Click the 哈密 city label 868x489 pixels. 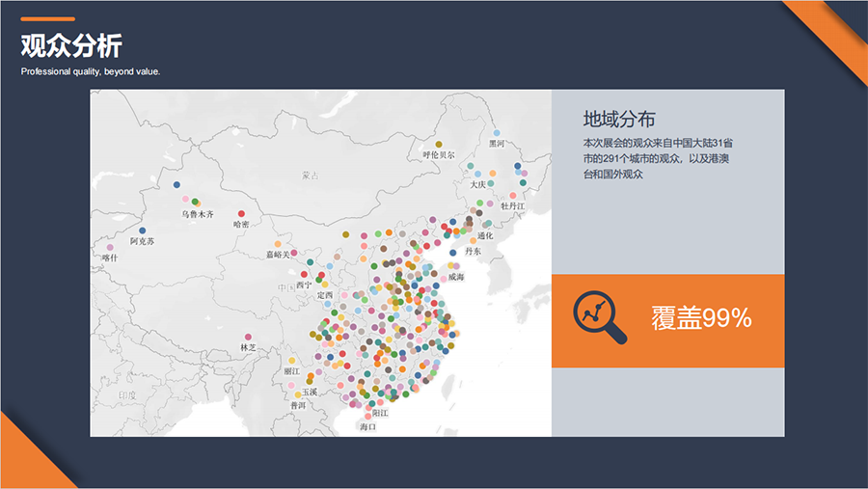pos(241,224)
